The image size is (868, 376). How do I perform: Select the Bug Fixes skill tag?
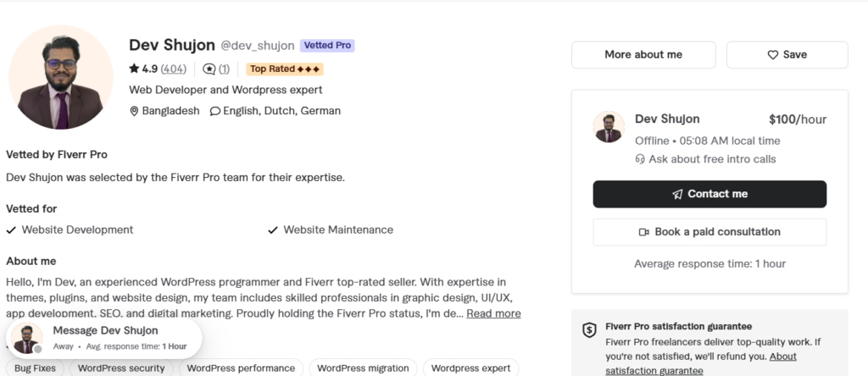pos(35,368)
